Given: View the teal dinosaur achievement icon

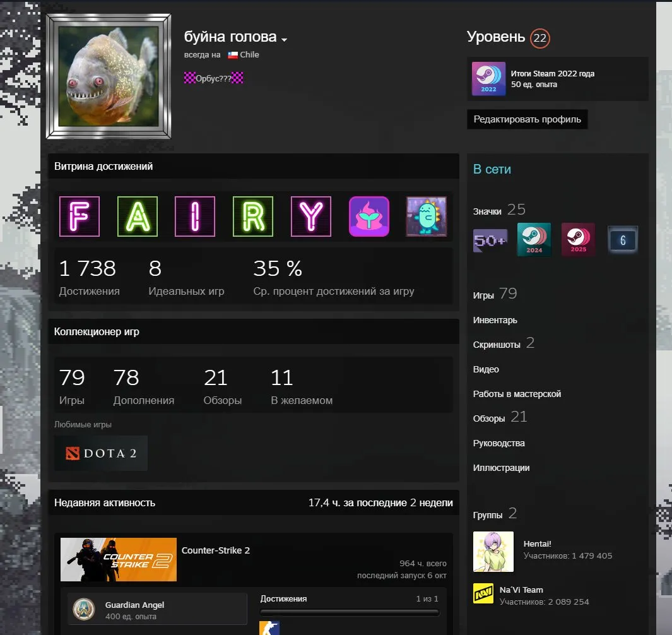Looking at the screenshot, I should [x=427, y=217].
